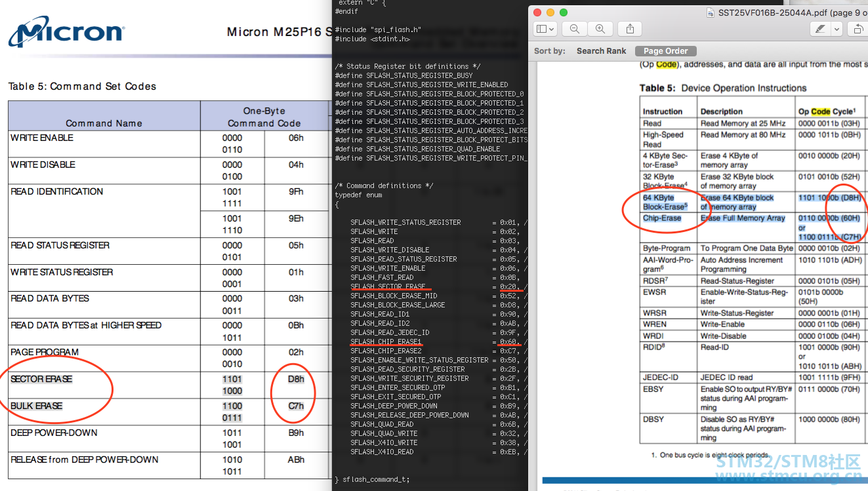
Task: Click the C7h code in Micron table
Action: coord(296,406)
